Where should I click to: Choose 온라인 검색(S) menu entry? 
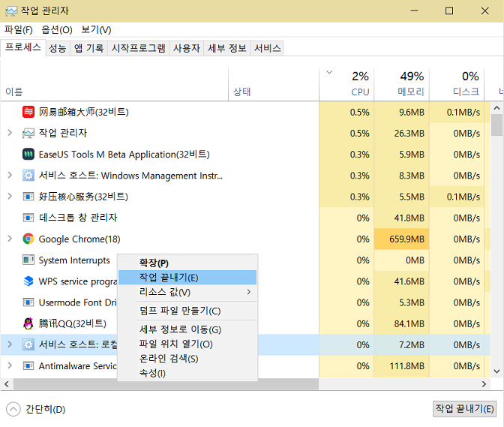(x=187, y=359)
